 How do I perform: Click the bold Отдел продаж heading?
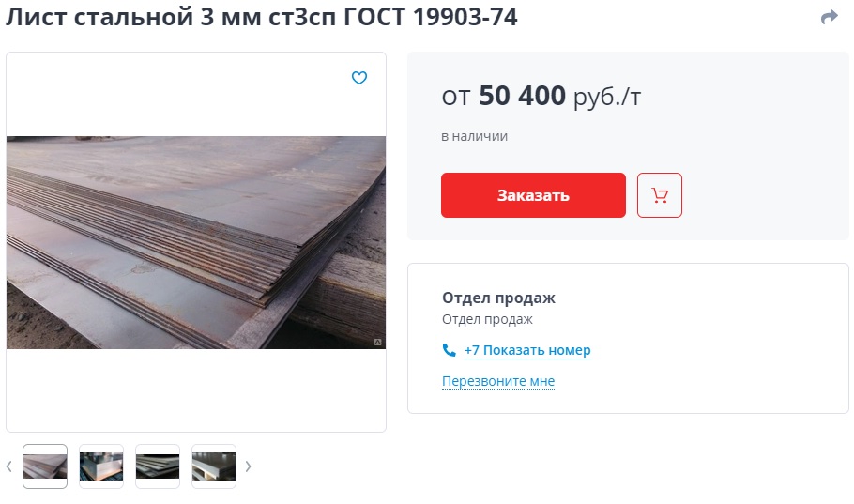click(499, 298)
